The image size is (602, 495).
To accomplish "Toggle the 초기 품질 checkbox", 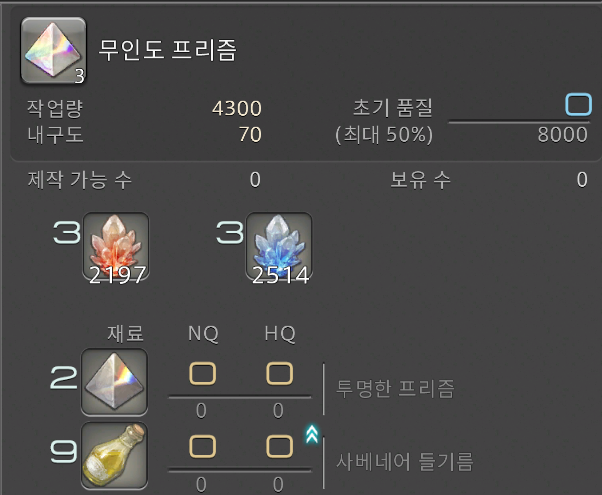I will 578,104.
